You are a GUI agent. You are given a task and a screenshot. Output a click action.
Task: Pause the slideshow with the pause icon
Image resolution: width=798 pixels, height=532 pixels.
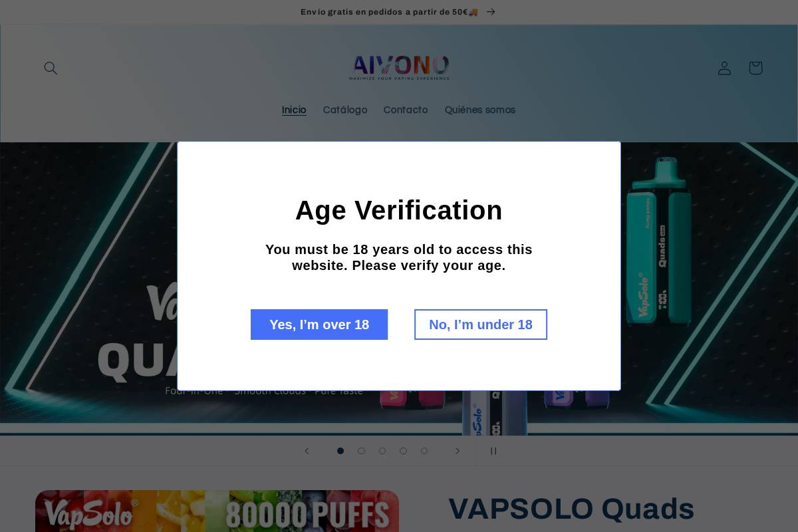pos(493,451)
